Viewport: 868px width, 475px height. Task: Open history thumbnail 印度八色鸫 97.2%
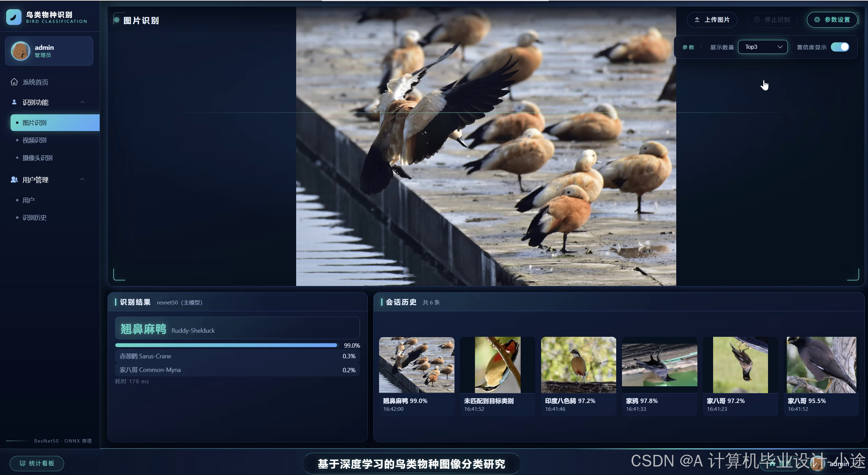click(579, 376)
